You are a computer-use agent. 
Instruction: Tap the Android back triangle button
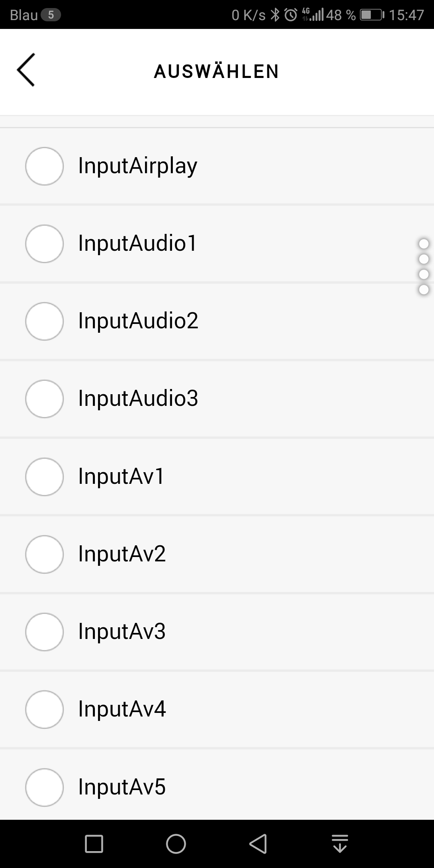click(258, 843)
